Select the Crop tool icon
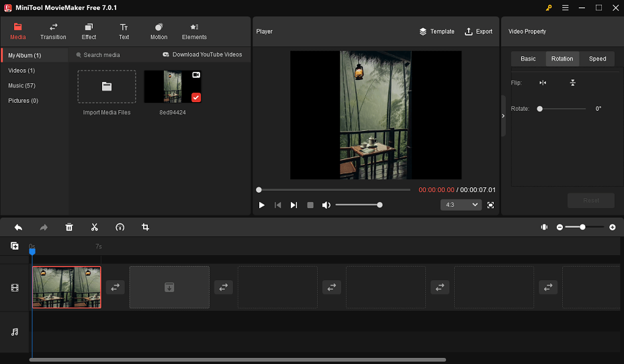 click(145, 228)
